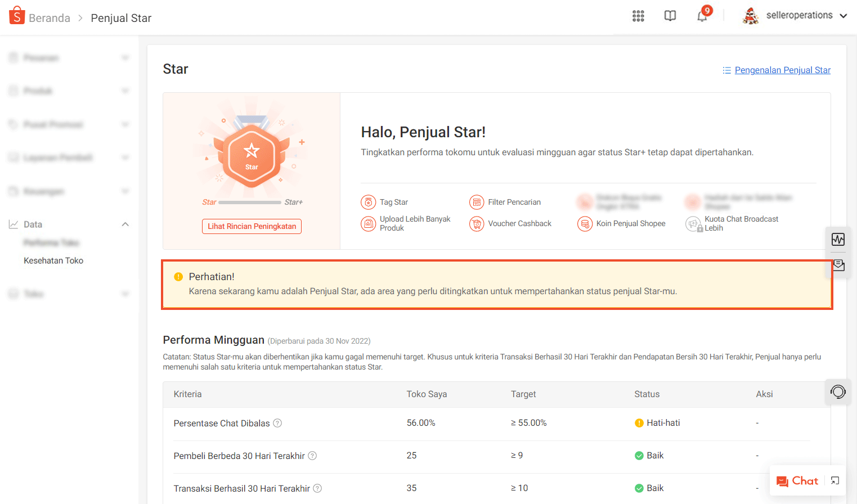857x504 pixels.
Task: Click the Star to Star+ progress bar
Action: [x=251, y=202]
